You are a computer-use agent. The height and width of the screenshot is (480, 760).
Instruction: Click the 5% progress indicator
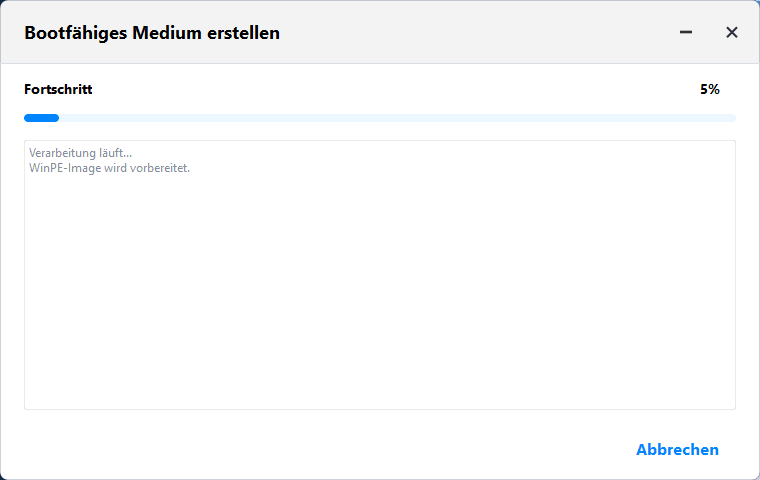point(709,89)
